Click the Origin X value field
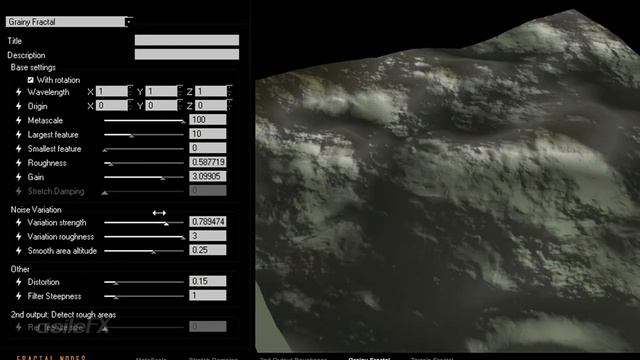Viewport: 640px width, 360px height. point(112,106)
